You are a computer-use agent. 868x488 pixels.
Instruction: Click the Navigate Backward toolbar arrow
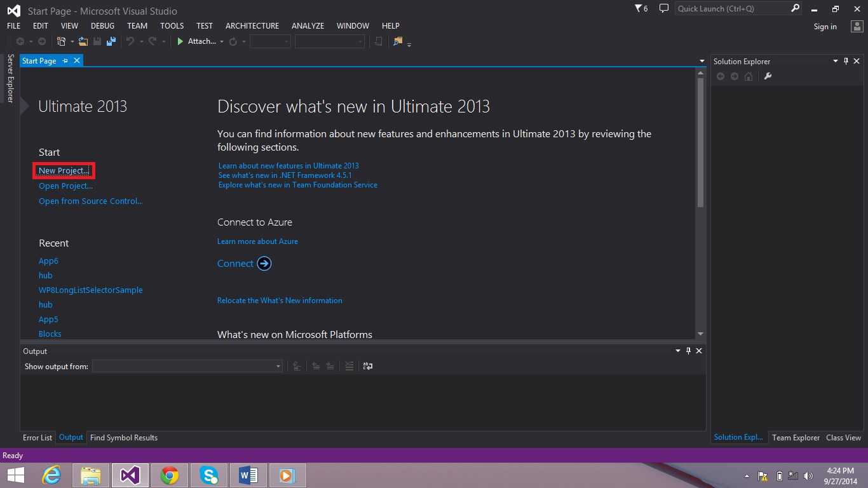20,41
